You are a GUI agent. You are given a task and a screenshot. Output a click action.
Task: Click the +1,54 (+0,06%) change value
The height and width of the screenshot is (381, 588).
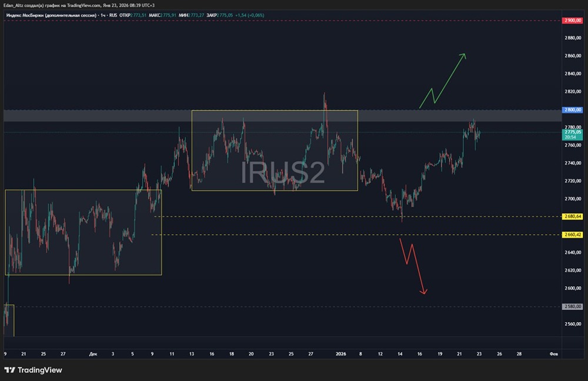(250, 15)
